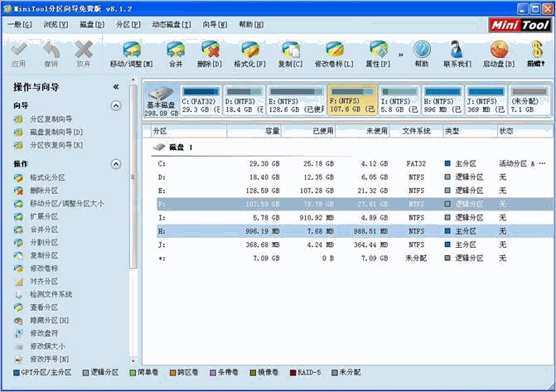Click 修改序号 in the operations list
556x392 pixels.
(x=50, y=360)
